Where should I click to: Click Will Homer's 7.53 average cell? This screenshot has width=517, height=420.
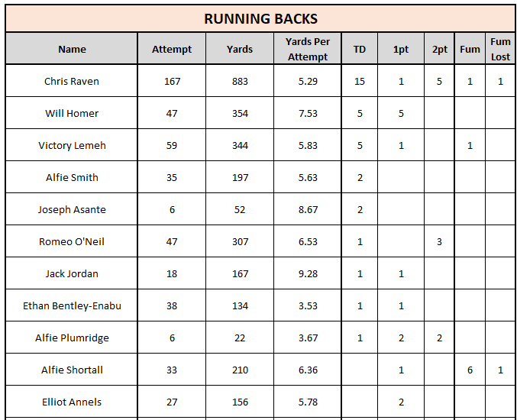308,114
